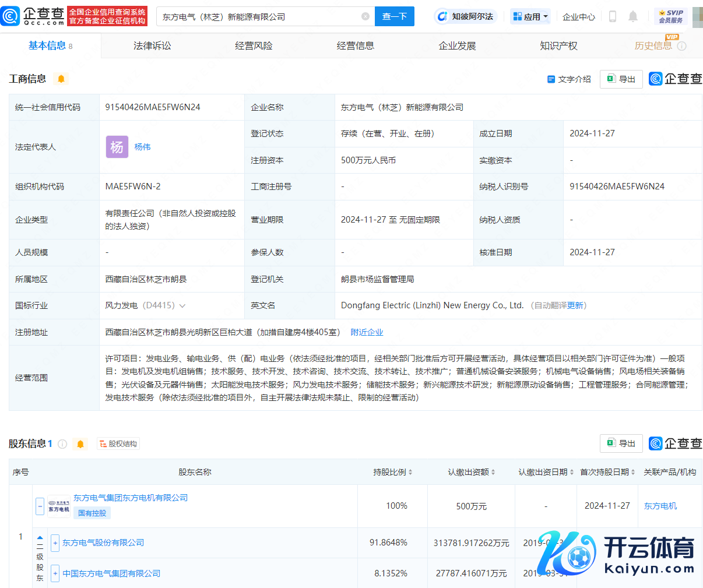This screenshot has height=588, width=703.
Task: Expand the 东方电气股份有限公司 sub-shareholder row
Action: tap(55, 543)
